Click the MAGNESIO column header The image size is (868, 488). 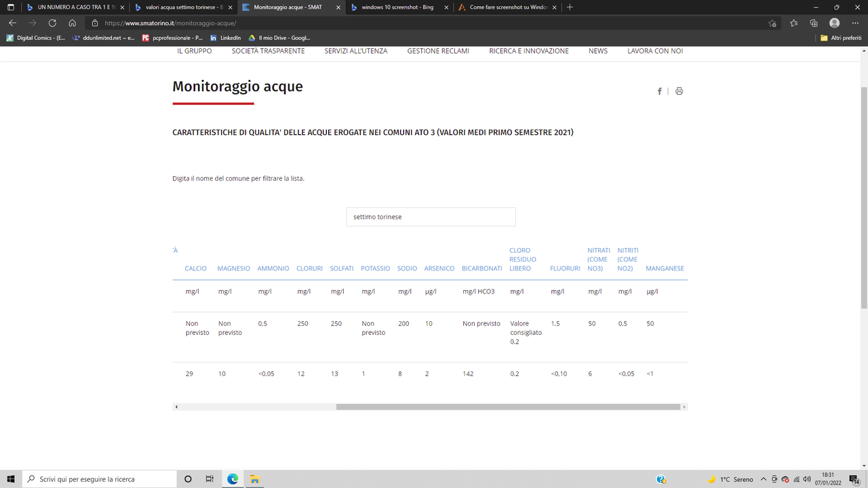coord(233,268)
